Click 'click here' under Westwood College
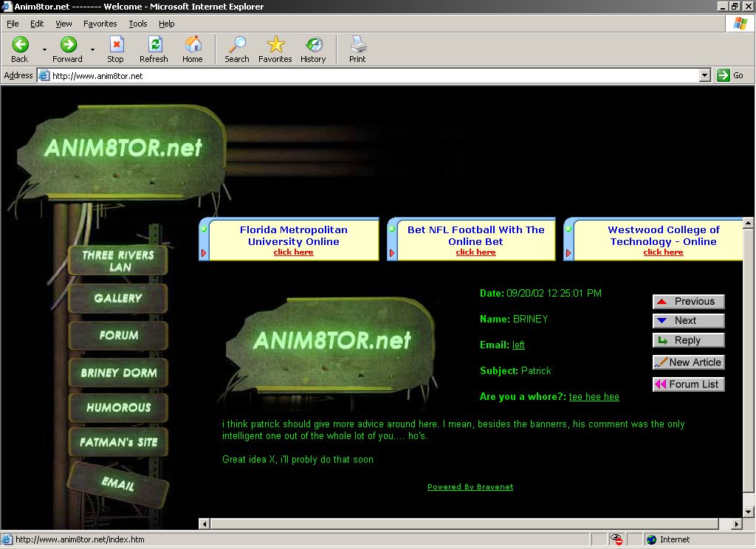Image resolution: width=756 pixels, height=549 pixels. pyautogui.click(x=663, y=252)
